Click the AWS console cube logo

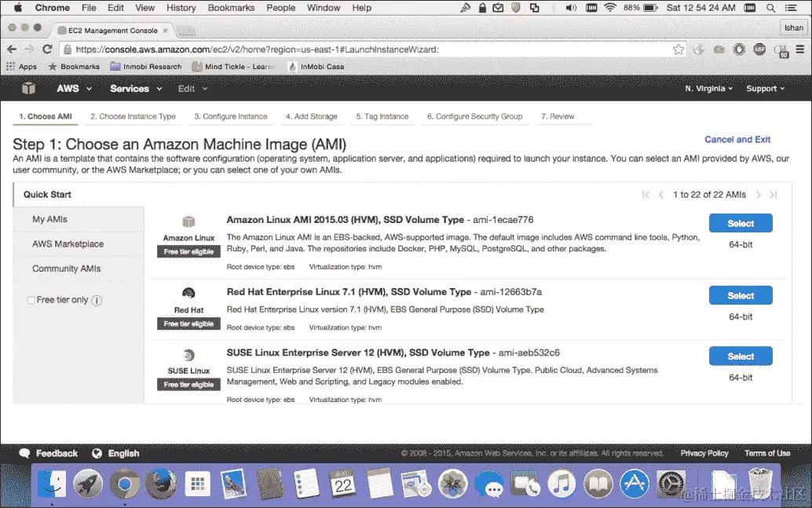[x=28, y=89]
